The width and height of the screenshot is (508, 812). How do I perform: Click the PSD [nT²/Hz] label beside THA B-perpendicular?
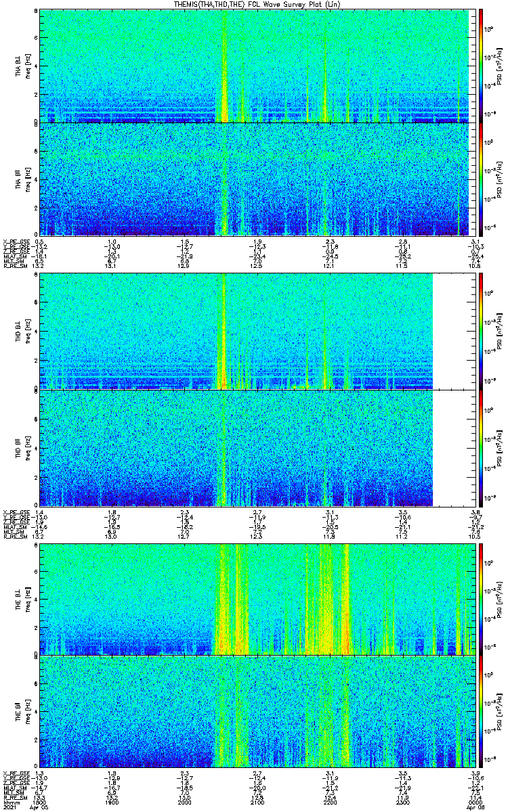499,66
